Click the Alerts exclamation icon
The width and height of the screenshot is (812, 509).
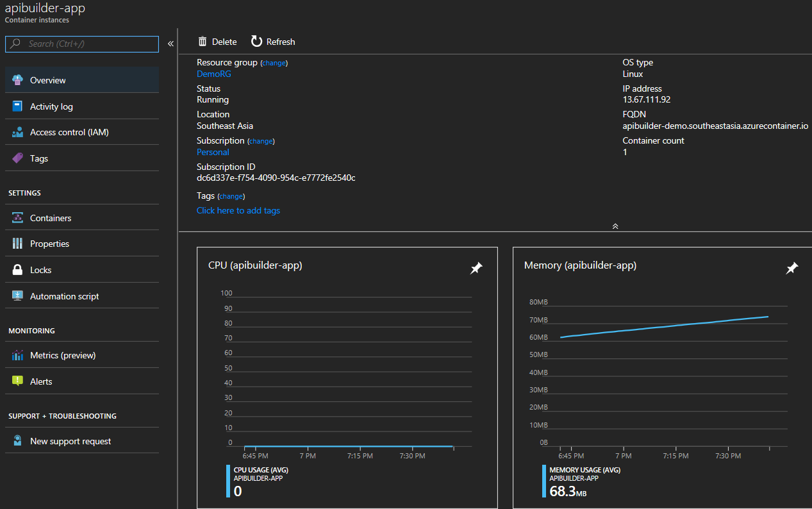point(17,381)
